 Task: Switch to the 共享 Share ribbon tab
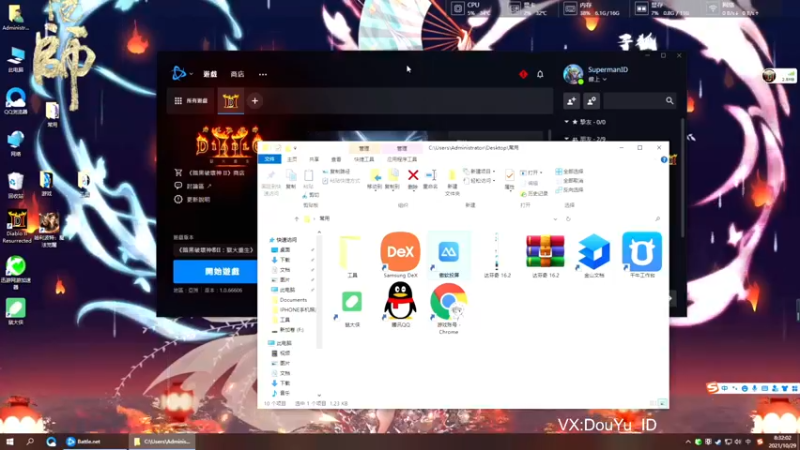[314, 159]
